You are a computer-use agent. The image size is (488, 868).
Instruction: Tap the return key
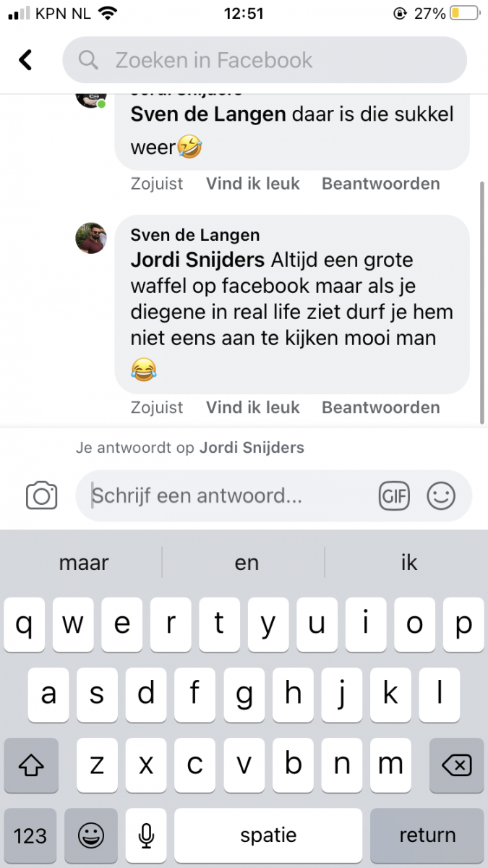tap(427, 836)
